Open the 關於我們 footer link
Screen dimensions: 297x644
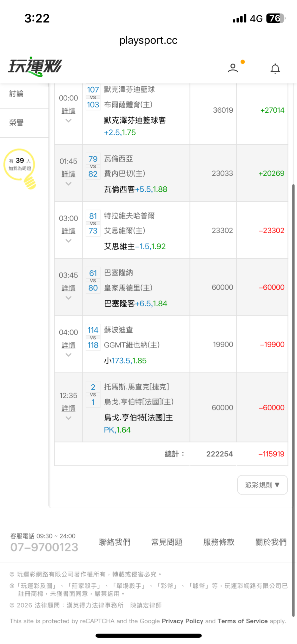[271, 542]
